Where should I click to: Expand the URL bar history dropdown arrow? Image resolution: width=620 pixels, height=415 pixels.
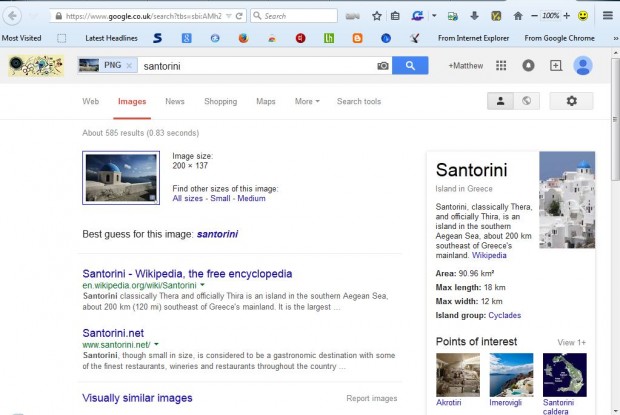[229, 16]
